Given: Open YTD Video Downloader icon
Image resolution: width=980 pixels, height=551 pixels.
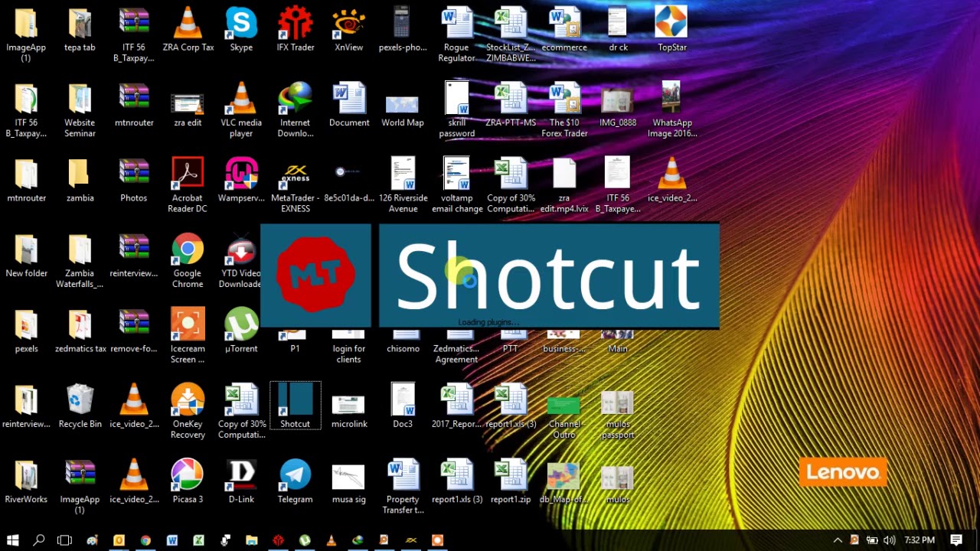Looking at the screenshot, I should (x=241, y=260).
